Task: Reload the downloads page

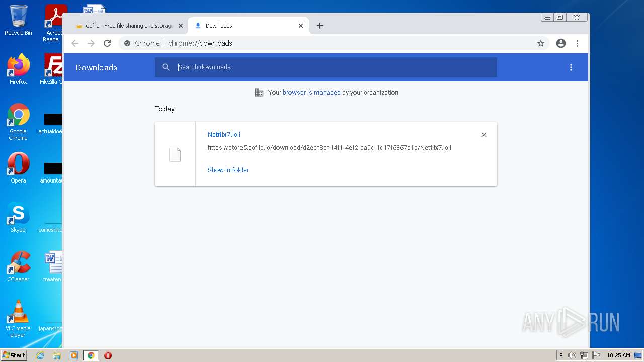Action: point(107,43)
